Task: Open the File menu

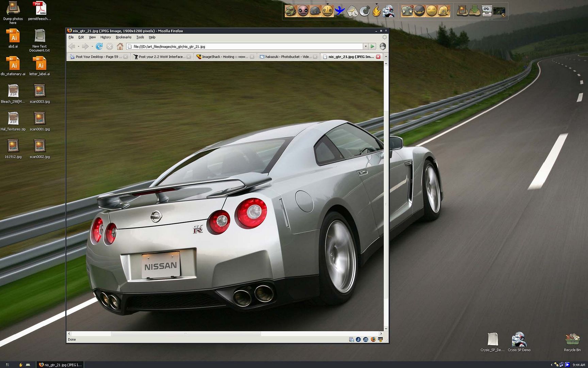Action: 71,37
